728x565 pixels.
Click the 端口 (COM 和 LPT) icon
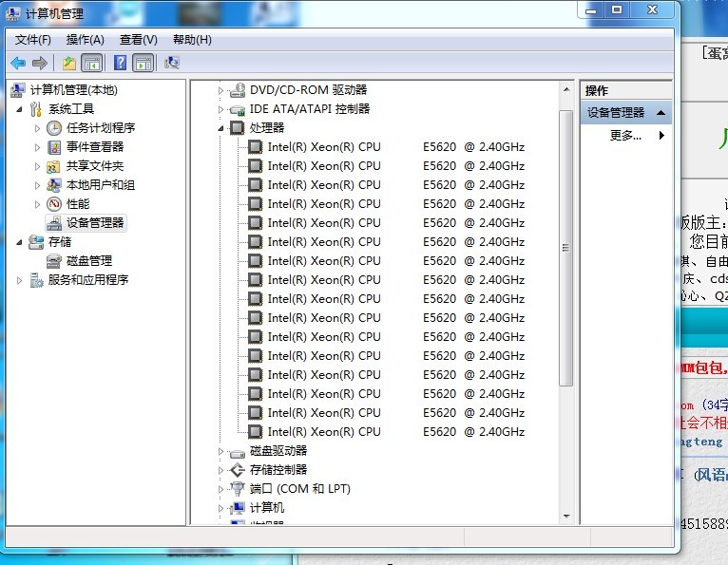pos(238,489)
